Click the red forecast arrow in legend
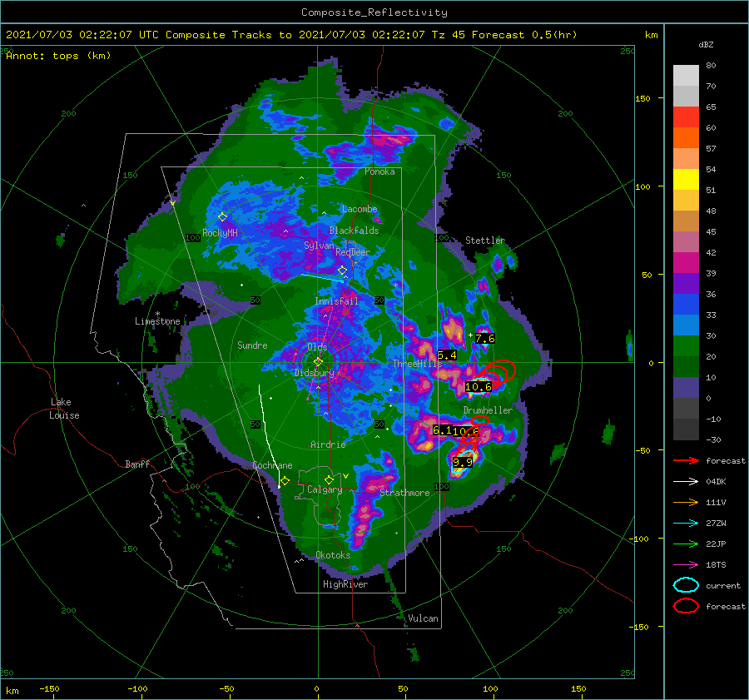Image resolution: width=749 pixels, height=700 pixels. pos(686,460)
